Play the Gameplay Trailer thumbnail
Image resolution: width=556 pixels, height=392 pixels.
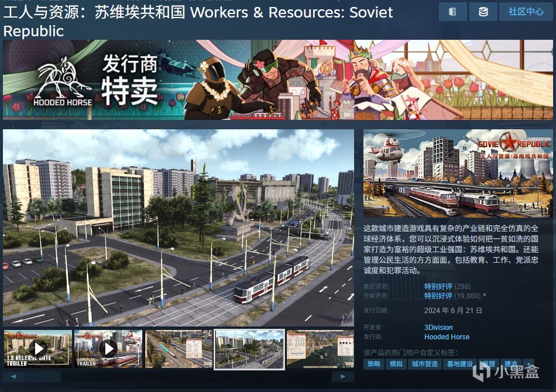click(108, 349)
